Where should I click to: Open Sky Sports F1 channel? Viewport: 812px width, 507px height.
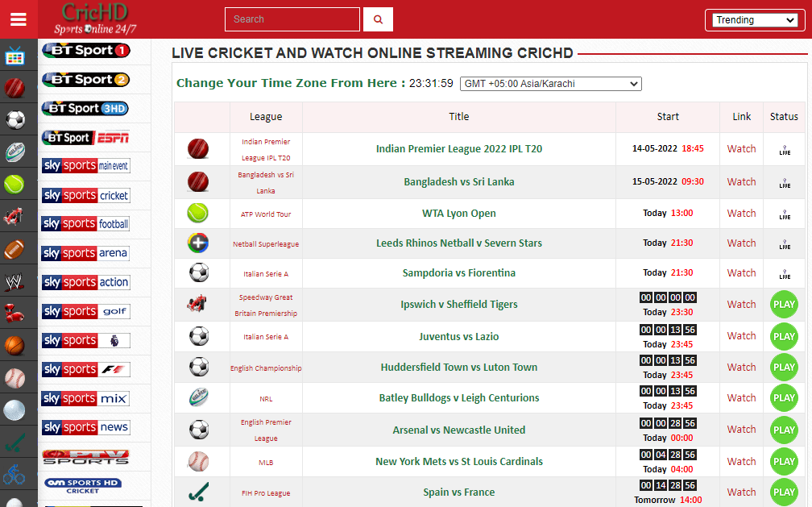[x=86, y=370]
